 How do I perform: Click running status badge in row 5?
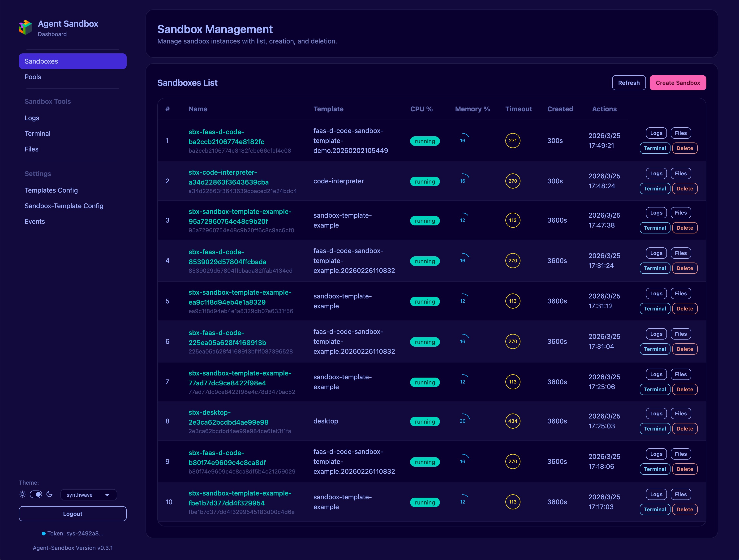(x=425, y=302)
